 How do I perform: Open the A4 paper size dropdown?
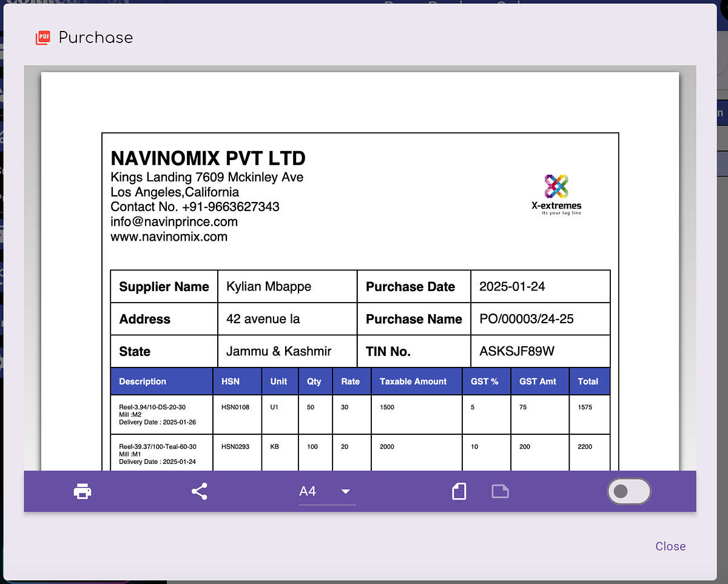(328, 491)
